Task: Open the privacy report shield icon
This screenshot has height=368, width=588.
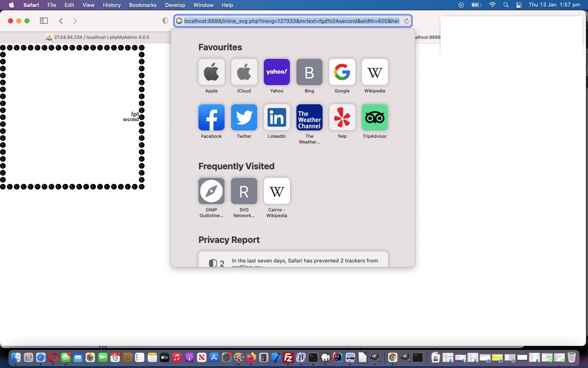Action: pyautogui.click(x=165, y=21)
